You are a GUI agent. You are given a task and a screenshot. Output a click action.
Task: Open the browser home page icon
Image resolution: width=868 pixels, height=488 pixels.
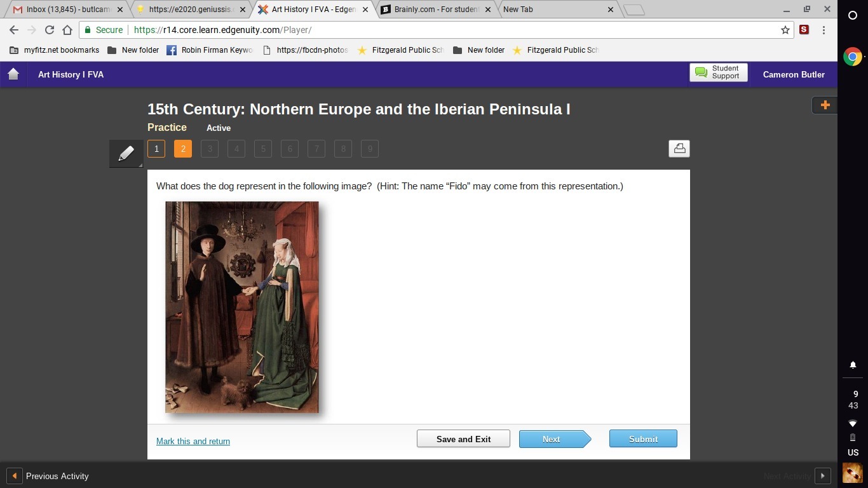tap(67, 30)
